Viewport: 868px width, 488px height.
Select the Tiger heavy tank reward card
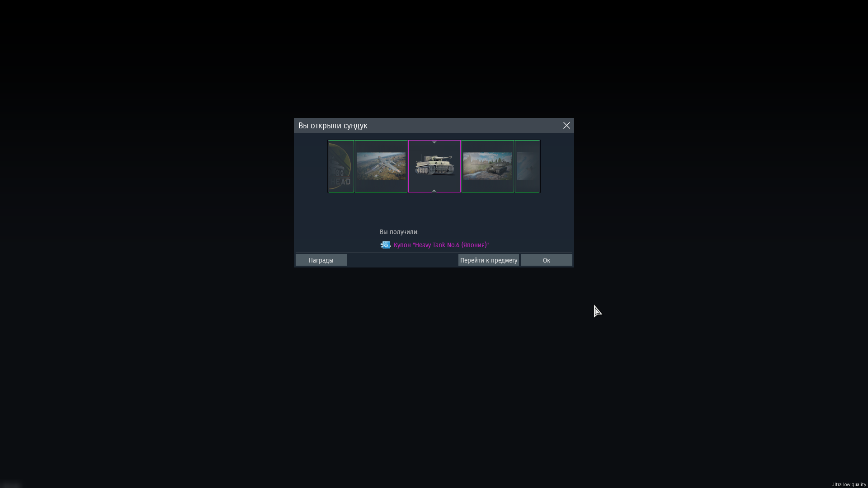(x=434, y=166)
